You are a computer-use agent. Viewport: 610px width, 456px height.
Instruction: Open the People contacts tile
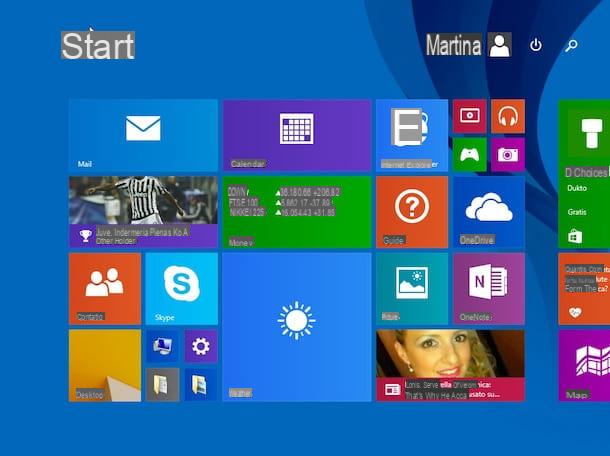pyautogui.click(x=105, y=289)
